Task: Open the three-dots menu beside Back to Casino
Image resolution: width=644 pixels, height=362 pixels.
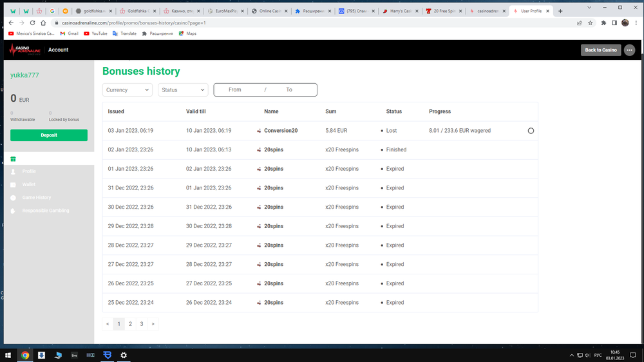Action: (629, 50)
